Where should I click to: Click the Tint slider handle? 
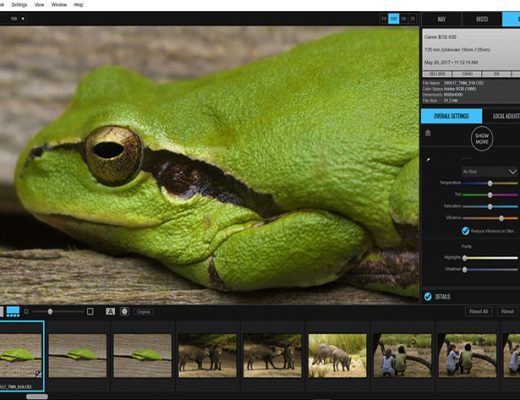point(490,195)
